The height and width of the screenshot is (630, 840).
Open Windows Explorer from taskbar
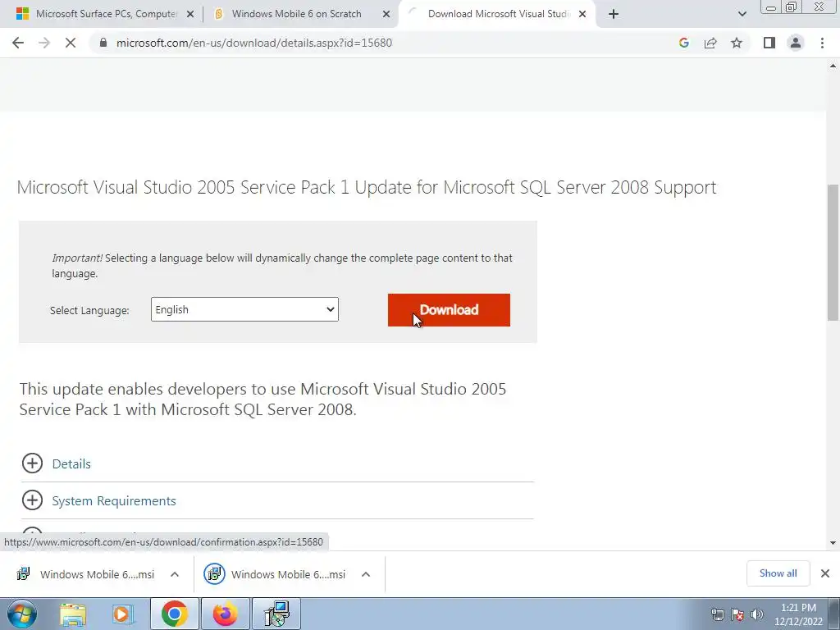point(73,614)
